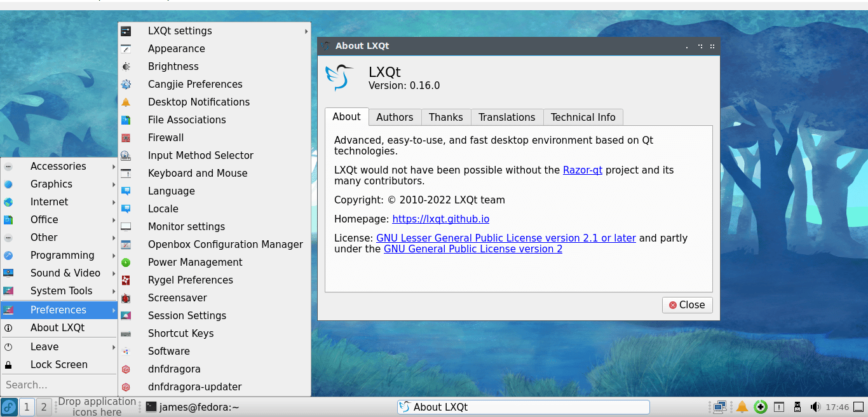The image size is (868, 417).
Task: Select the Preferences menu category
Action: (x=59, y=310)
